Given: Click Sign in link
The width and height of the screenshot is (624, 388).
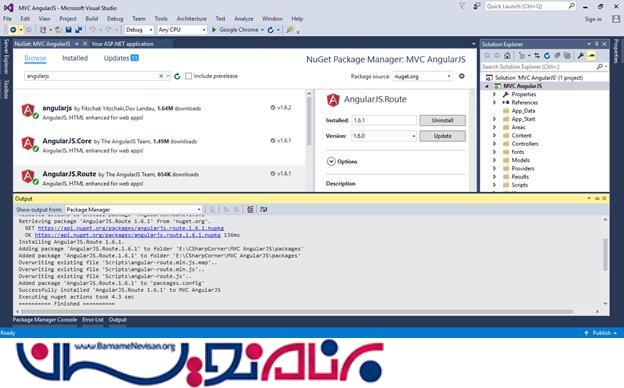Looking at the screenshot, I should pyautogui.click(x=593, y=19).
